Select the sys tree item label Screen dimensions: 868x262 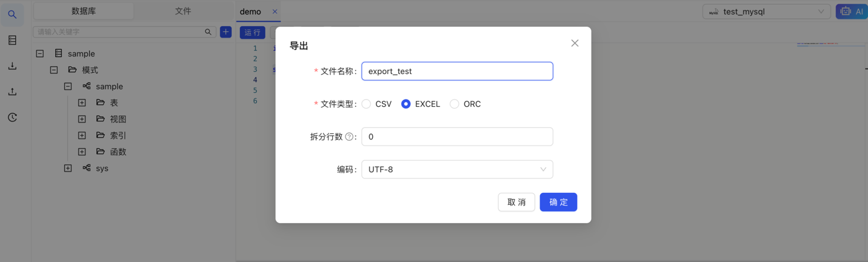coord(102,168)
